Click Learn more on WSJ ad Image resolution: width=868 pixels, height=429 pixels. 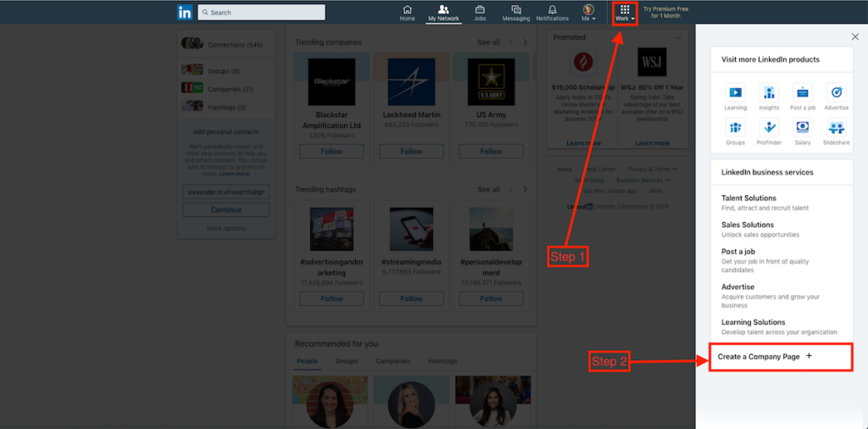pyautogui.click(x=652, y=142)
